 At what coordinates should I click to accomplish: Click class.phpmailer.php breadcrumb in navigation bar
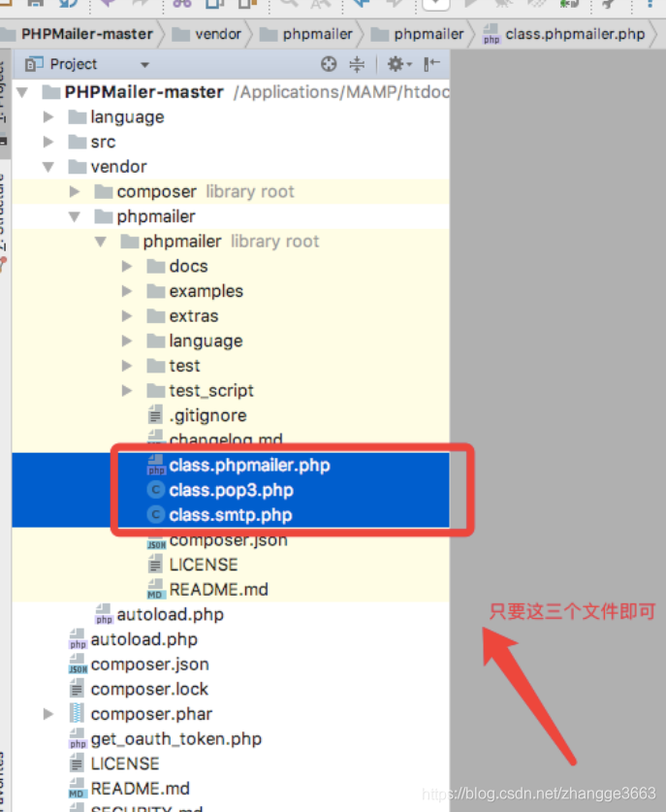tap(564, 34)
